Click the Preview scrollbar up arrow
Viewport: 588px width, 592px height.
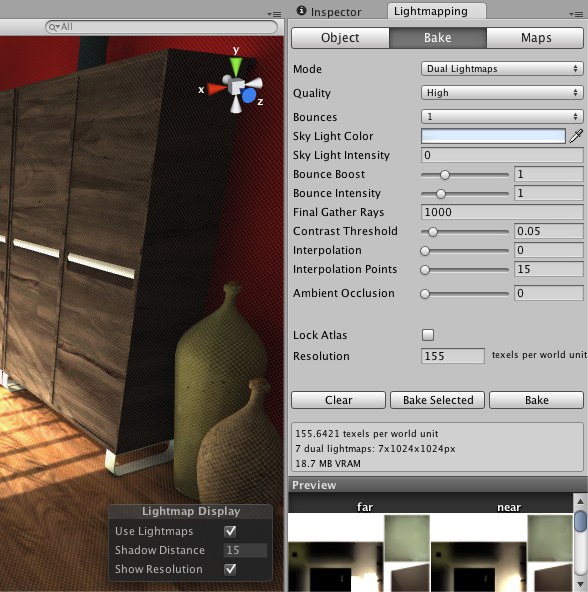[580, 501]
